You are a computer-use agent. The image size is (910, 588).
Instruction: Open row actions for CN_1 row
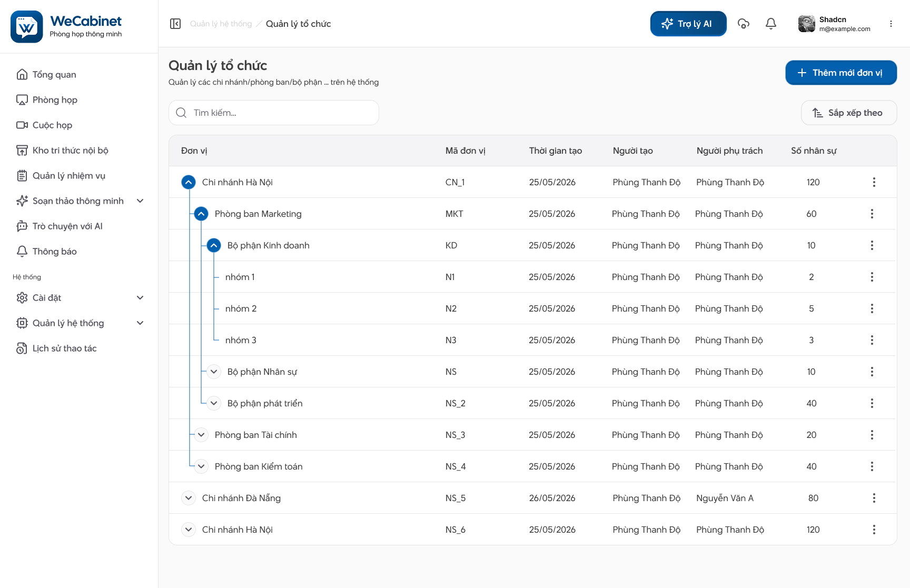point(874,182)
